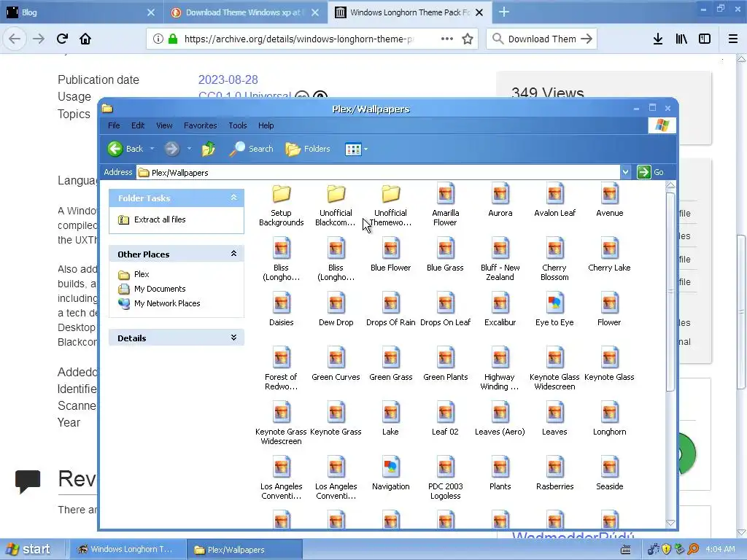Click the 2023-08-28 publication date link
The width and height of the screenshot is (747, 560).
(228, 79)
